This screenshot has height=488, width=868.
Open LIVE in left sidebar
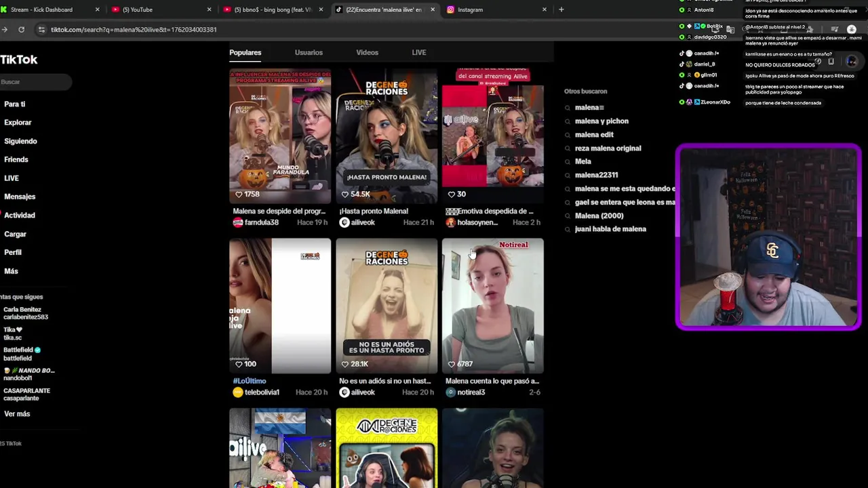pos(12,178)
